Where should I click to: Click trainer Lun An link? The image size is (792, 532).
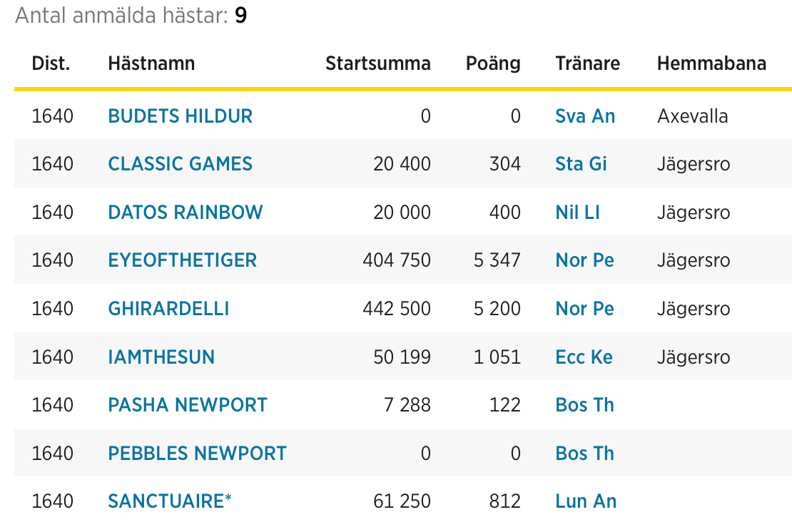pos(586,501)
